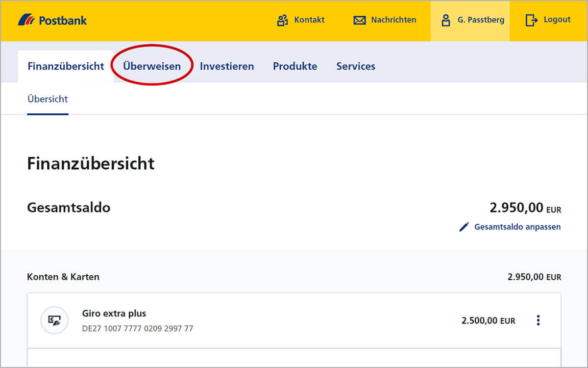
Task: Log out using the Logout label
Action: coord(557,20)
